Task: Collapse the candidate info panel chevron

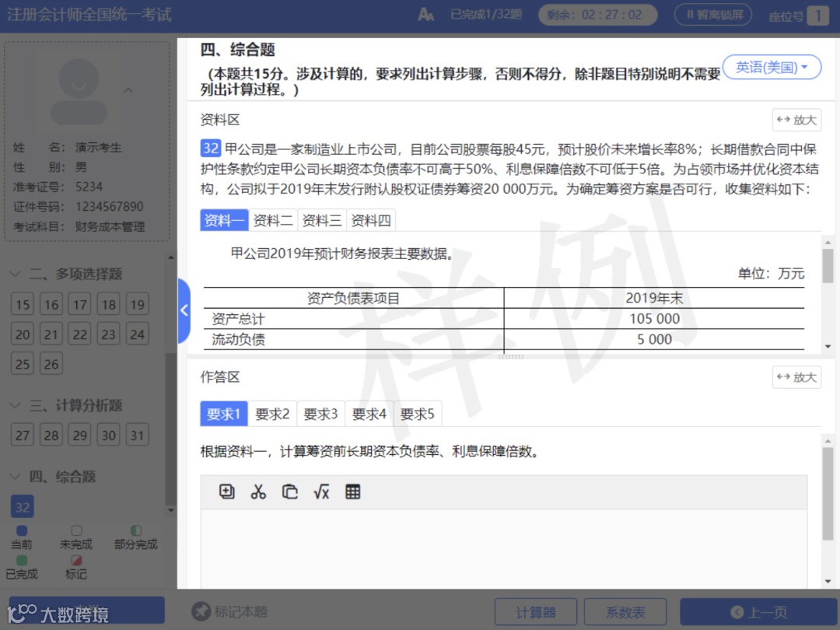Action: pyautogui.click(x=128, y=90)
